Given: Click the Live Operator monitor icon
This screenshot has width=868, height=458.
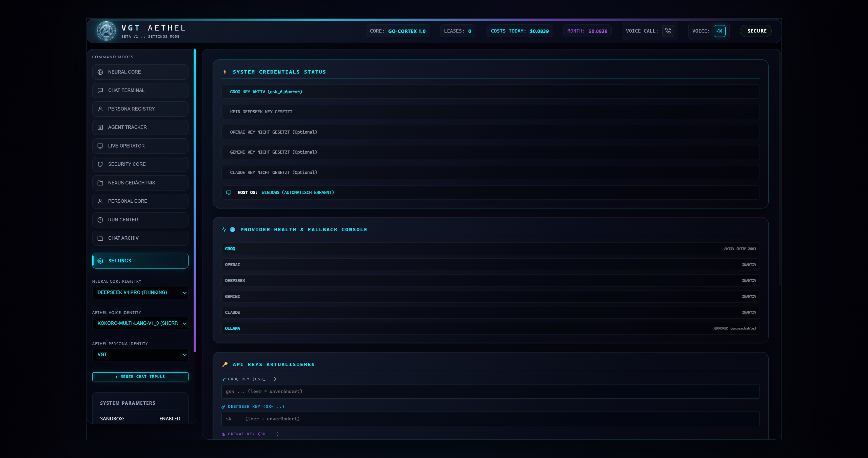Looking at the screenshot, I should 100,146.
